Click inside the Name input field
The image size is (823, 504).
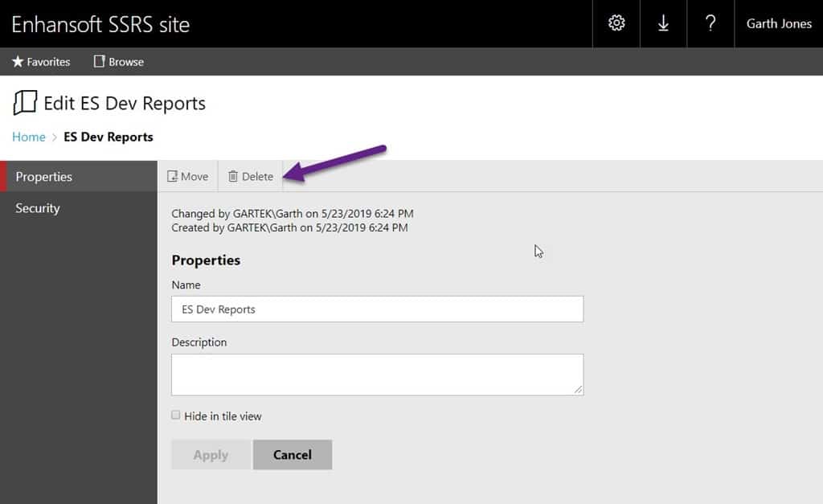(x=377, y=309)
